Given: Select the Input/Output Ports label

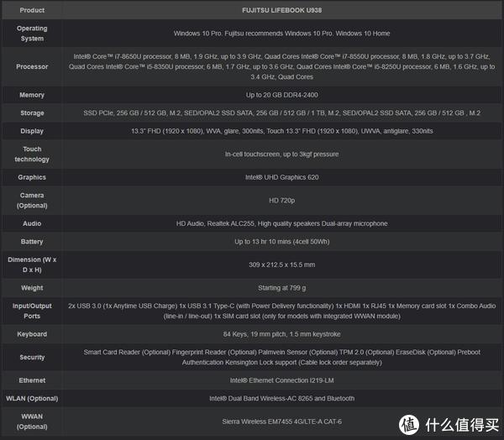Looking at the screenshot, I should pyautogui.click(x=32, y=311).
